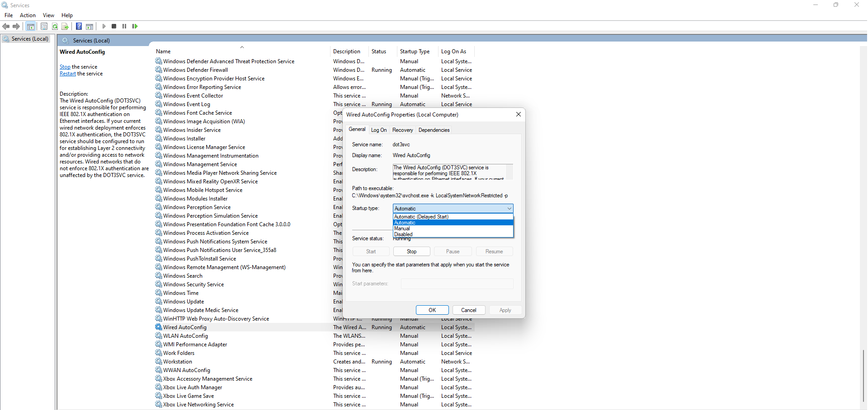Click the Restart Service toolbar icon

point(135,26)
